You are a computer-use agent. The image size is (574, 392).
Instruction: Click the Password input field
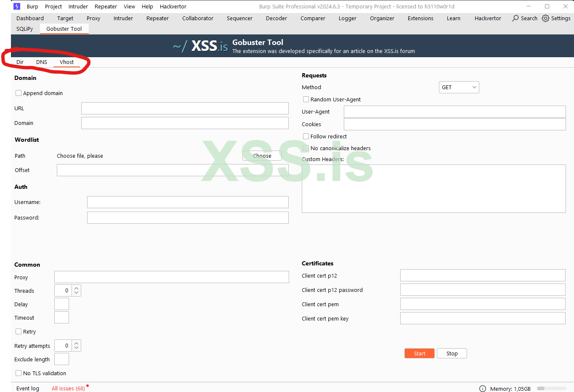[188, 217]
